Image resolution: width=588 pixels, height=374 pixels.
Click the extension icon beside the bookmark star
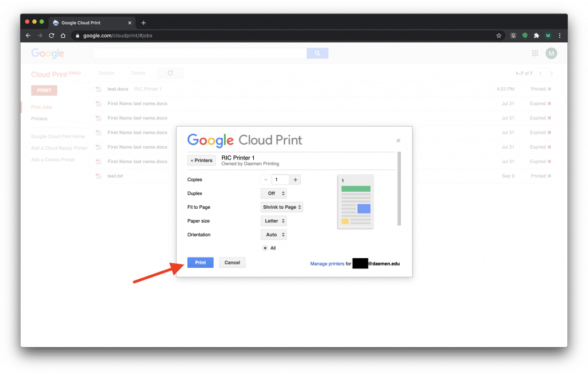coord(513,36)
